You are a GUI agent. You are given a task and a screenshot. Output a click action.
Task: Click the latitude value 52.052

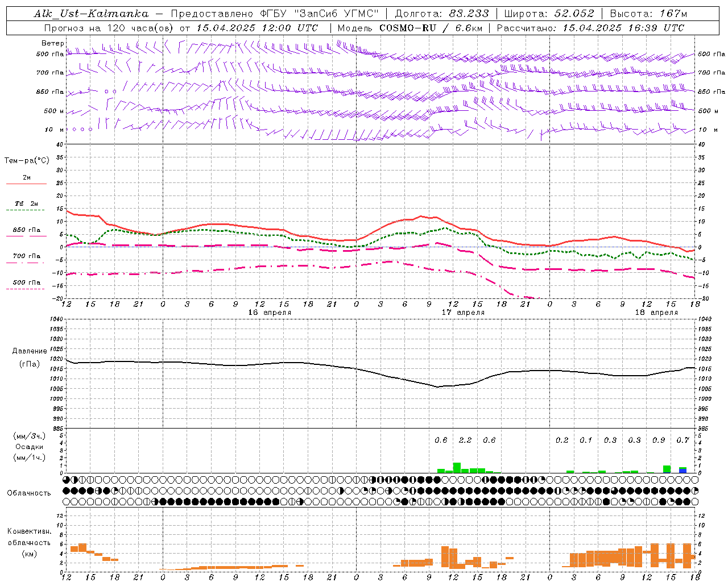[x=574, y=14]
